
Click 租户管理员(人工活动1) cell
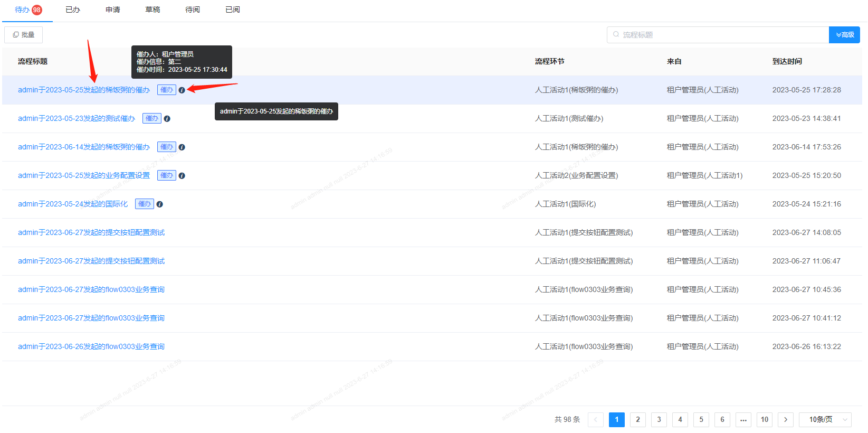click(705, 175)
